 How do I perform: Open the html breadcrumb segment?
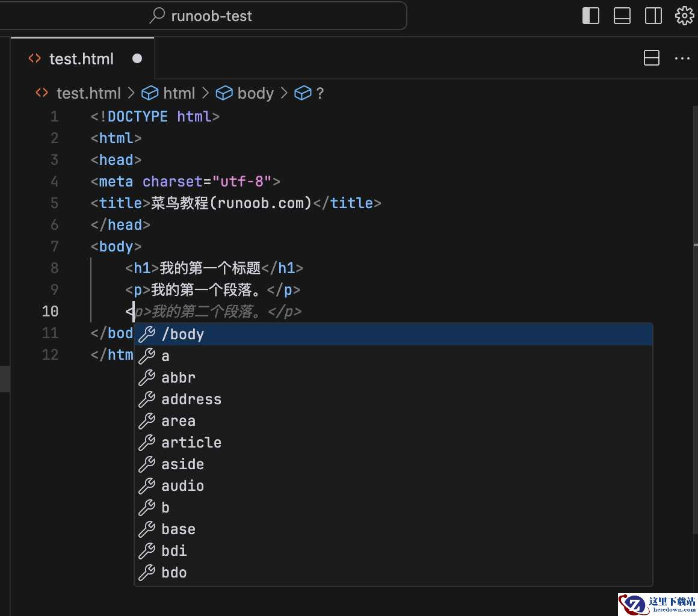(x=179, y=93)
